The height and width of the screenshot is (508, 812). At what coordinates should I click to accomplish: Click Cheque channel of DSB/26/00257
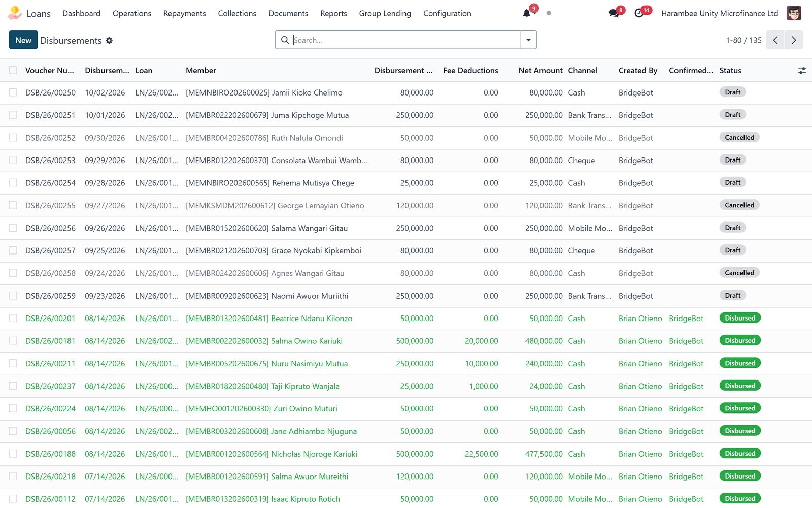[581, 250]
